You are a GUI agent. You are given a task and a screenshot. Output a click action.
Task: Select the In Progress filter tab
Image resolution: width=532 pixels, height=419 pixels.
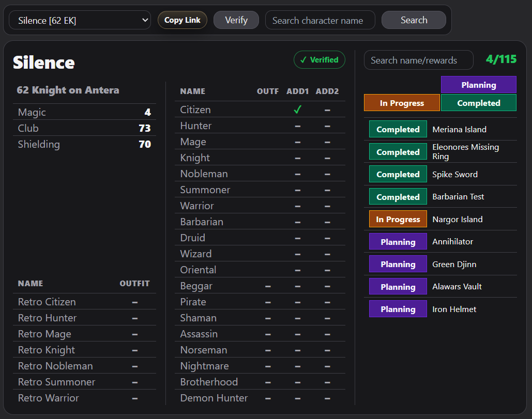tap(402, 103)
